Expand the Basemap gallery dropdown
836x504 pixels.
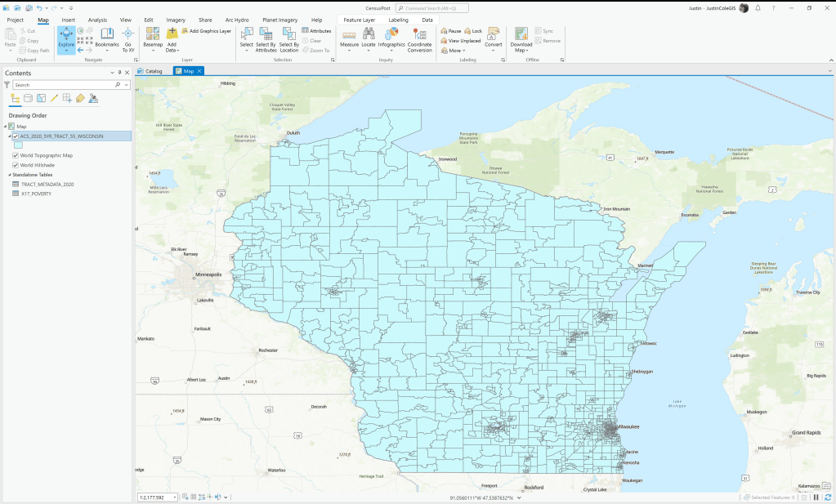[x=153, y=51]
